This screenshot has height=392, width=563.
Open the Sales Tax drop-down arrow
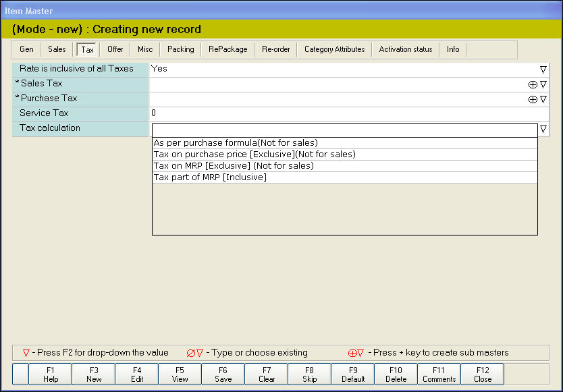coord(543,84)
